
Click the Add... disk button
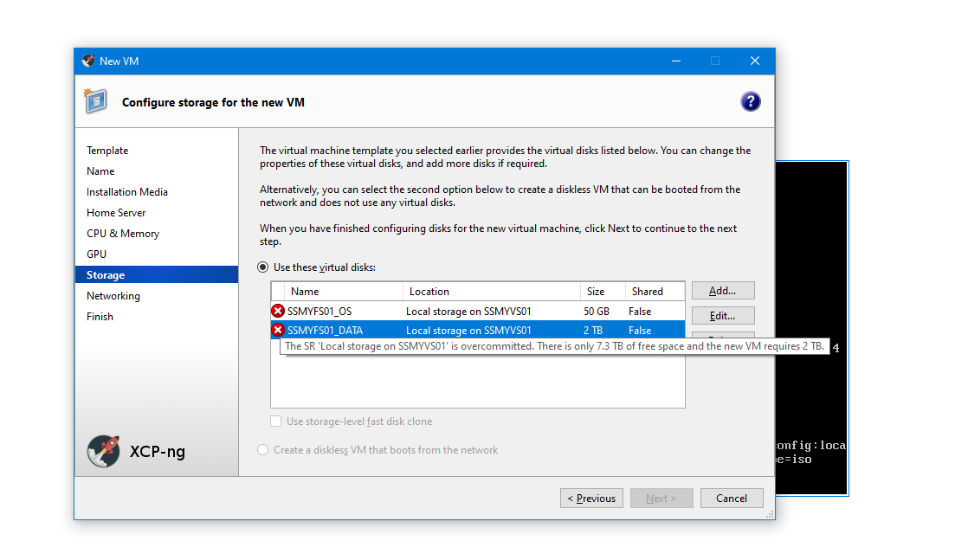(723, 291)
